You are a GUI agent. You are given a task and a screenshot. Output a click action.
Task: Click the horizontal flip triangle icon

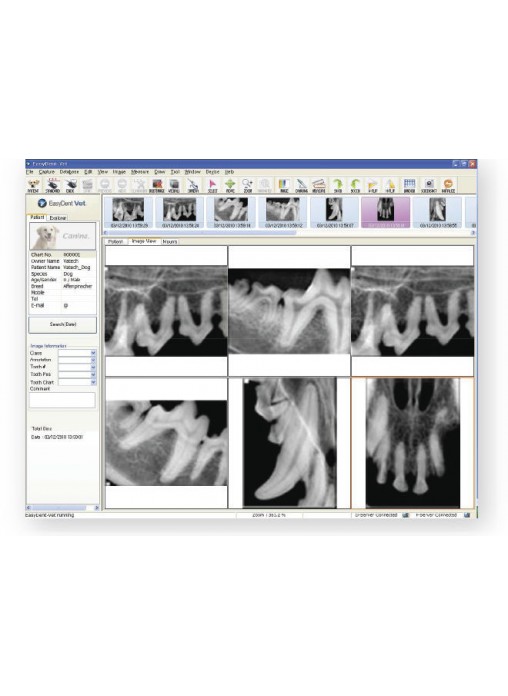[x=373, y=185]
